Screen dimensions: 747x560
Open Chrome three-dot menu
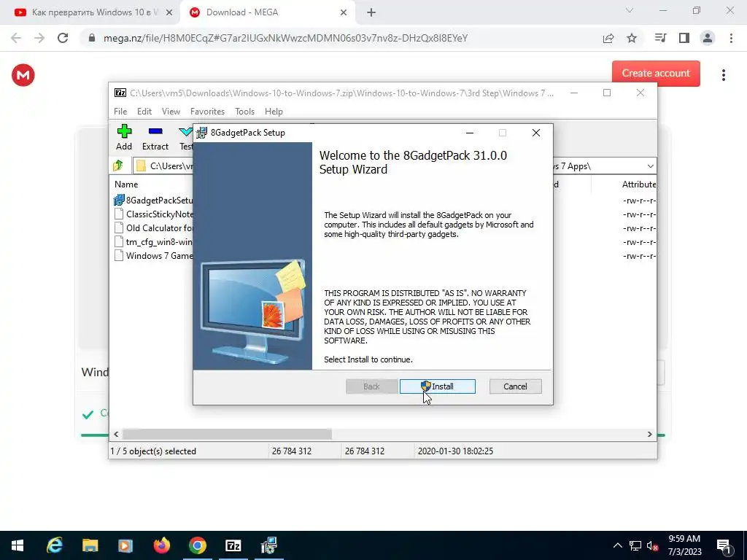pos(731,38)
